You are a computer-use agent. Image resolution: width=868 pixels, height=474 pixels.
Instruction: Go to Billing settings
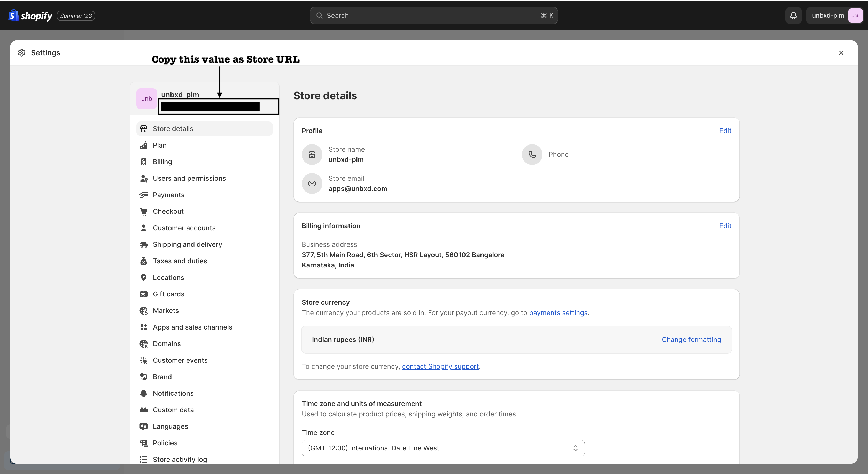[x=205, y=162]
